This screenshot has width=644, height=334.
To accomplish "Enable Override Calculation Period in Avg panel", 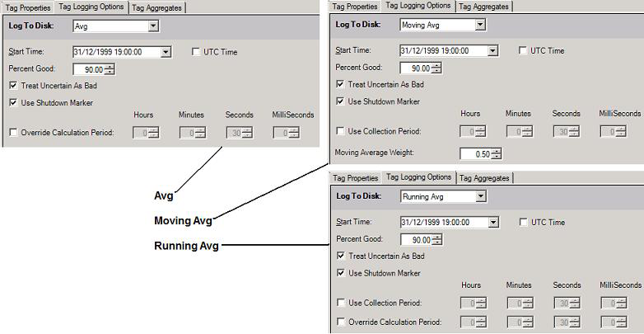I will click(13, 132).
